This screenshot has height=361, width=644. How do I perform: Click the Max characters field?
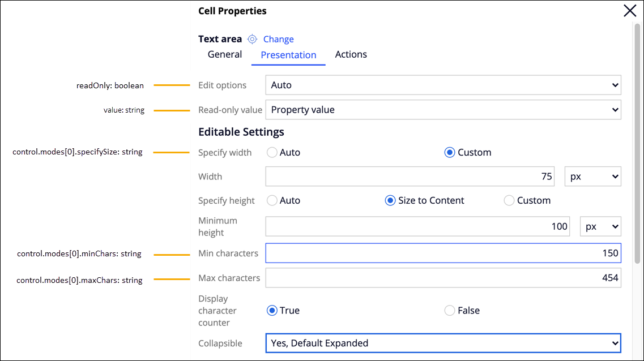(x=443, y=278)
